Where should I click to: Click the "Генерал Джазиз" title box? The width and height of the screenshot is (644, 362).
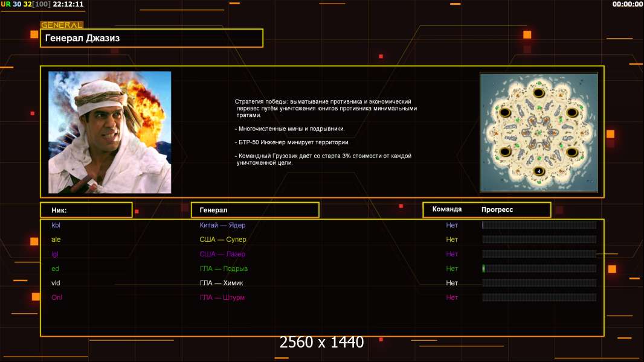click(x=151, y=38)
